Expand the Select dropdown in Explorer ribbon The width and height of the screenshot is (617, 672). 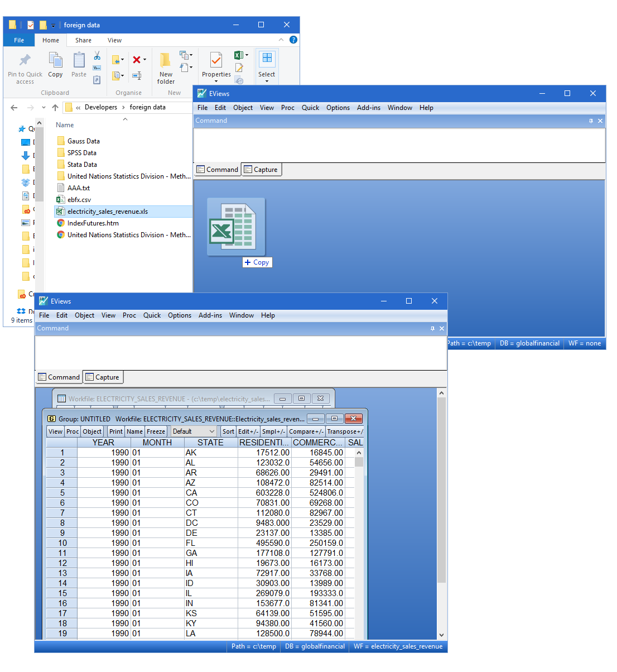pos(267,81)
